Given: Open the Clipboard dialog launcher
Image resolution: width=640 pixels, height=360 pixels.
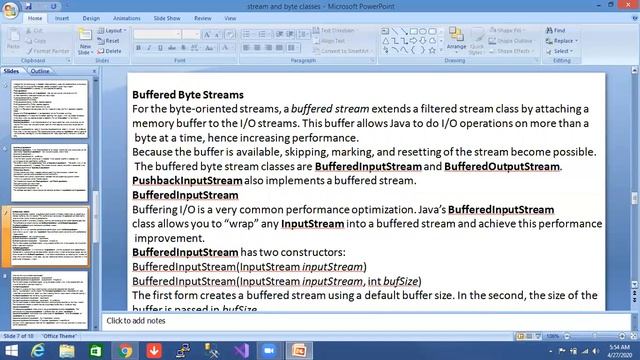Looking at the screenshot, I should click(69, 60).
